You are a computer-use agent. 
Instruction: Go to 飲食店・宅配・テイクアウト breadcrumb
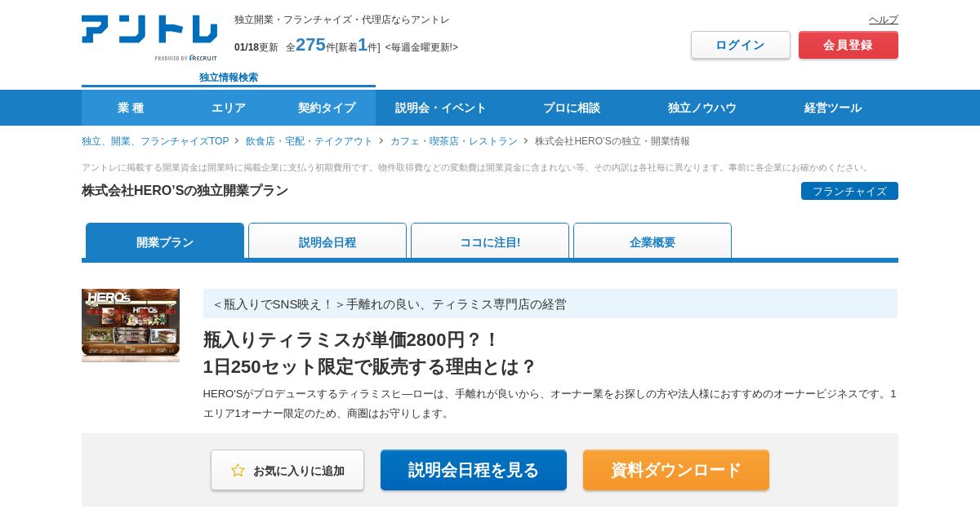[x=310, y=141]
